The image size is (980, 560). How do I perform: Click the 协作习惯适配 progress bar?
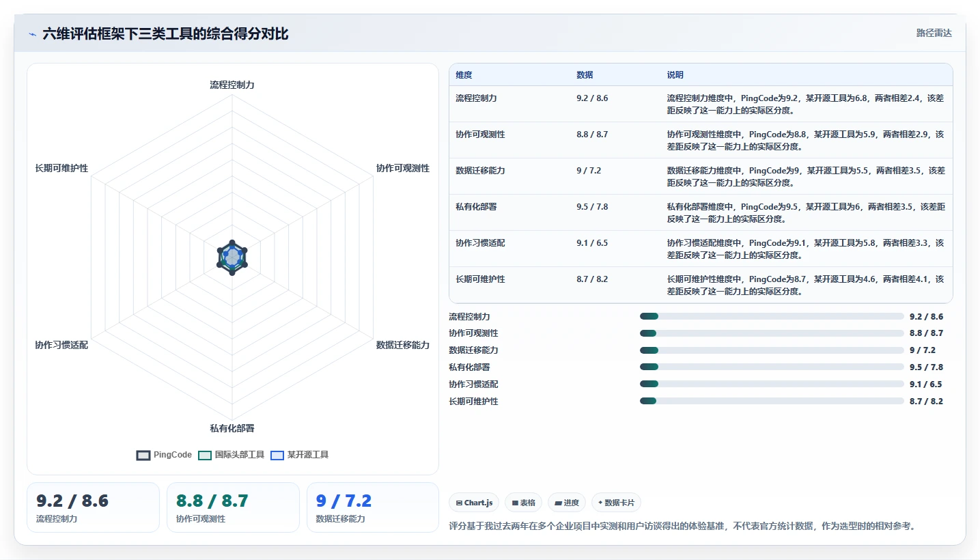click(x=772, y=384)
